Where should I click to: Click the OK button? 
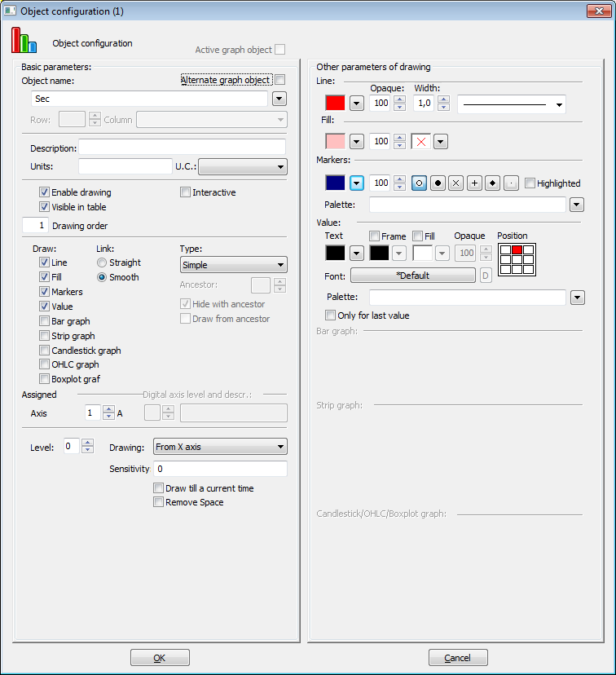tap(160, 658)
